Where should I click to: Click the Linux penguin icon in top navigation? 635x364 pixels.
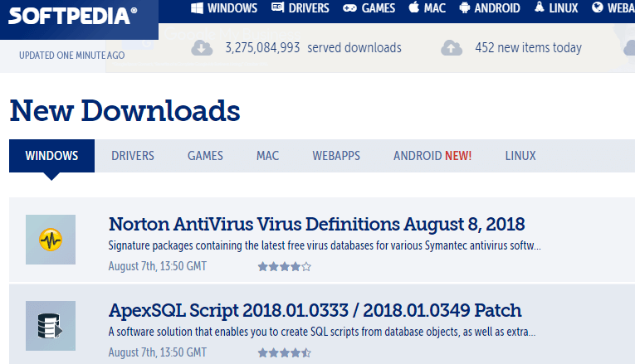[539, 7]
